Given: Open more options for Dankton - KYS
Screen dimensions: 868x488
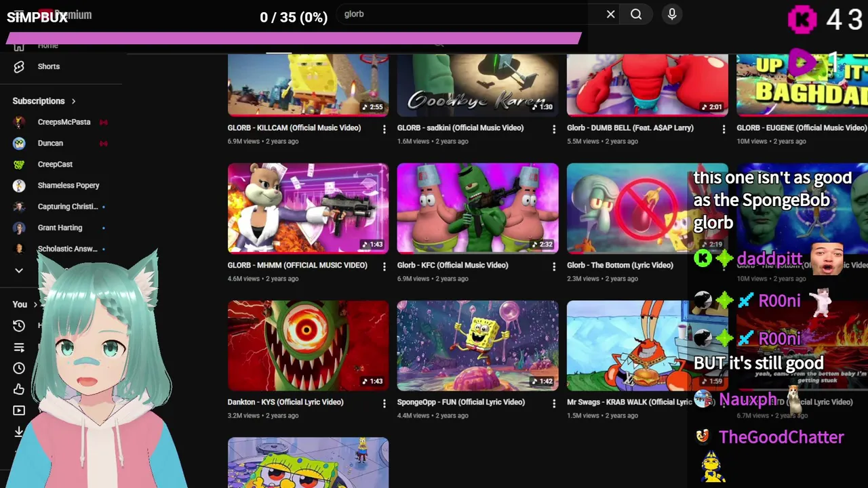Looking at the screenshot, I should coord(384,403).
